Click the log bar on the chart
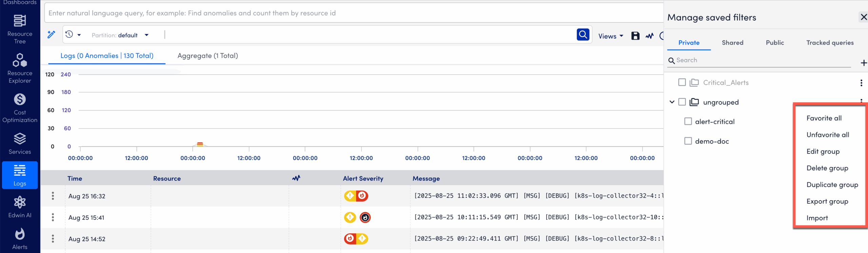This screenshot has width=868, height=253. click(x=200, y=144)
